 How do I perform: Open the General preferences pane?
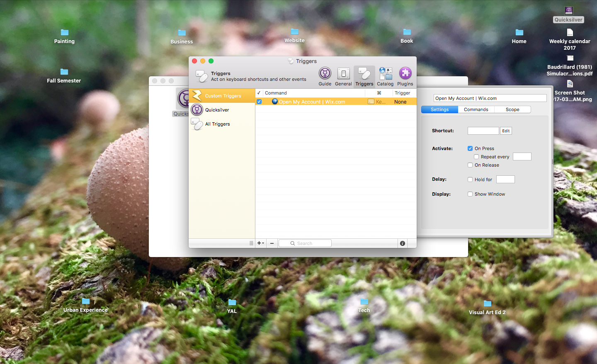coord(343,77)
